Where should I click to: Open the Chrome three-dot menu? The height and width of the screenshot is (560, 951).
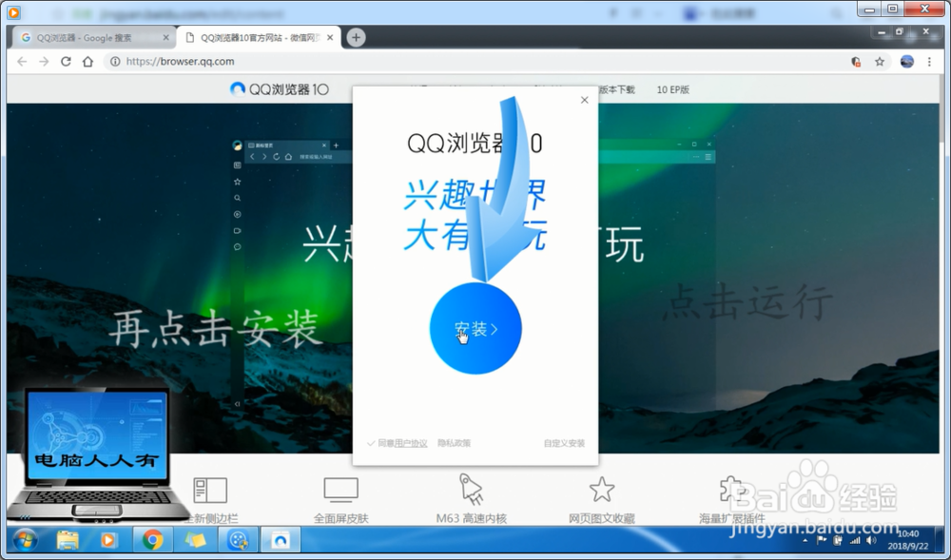coord(929,61)
